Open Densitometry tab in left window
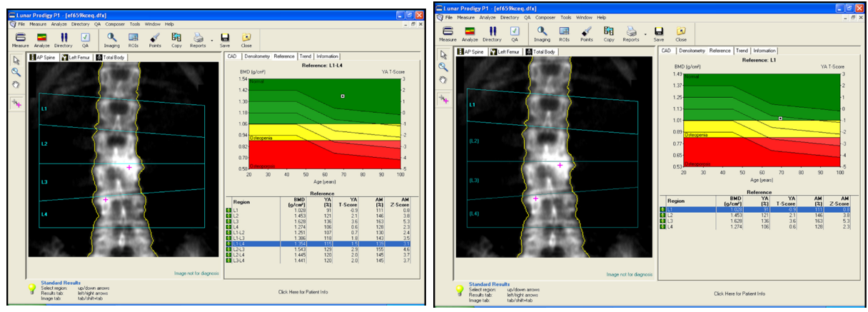This screenshot has width=868, height=312. point(256,56)
